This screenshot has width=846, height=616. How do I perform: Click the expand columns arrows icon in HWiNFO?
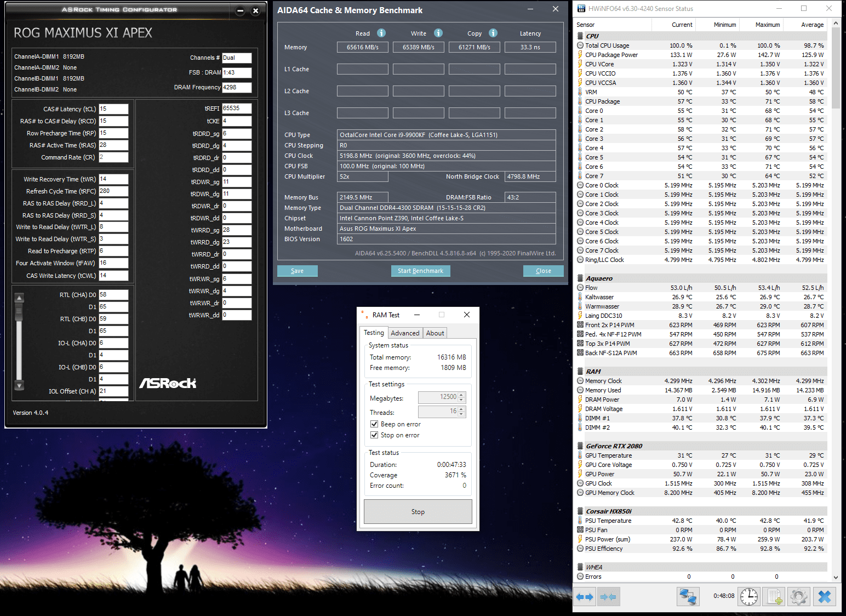585,597
